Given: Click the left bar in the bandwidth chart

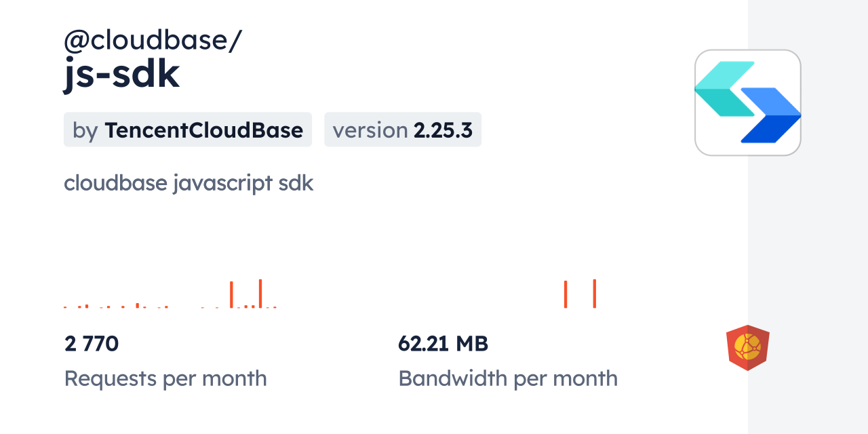Looking at the screenshot, I should (x=566, y=294).
